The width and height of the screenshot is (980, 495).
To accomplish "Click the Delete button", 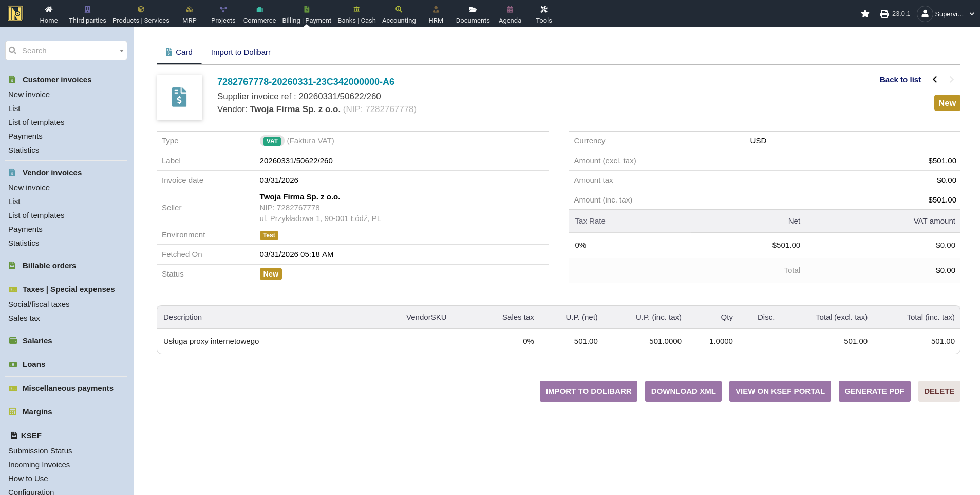I will tap(939, 391).
